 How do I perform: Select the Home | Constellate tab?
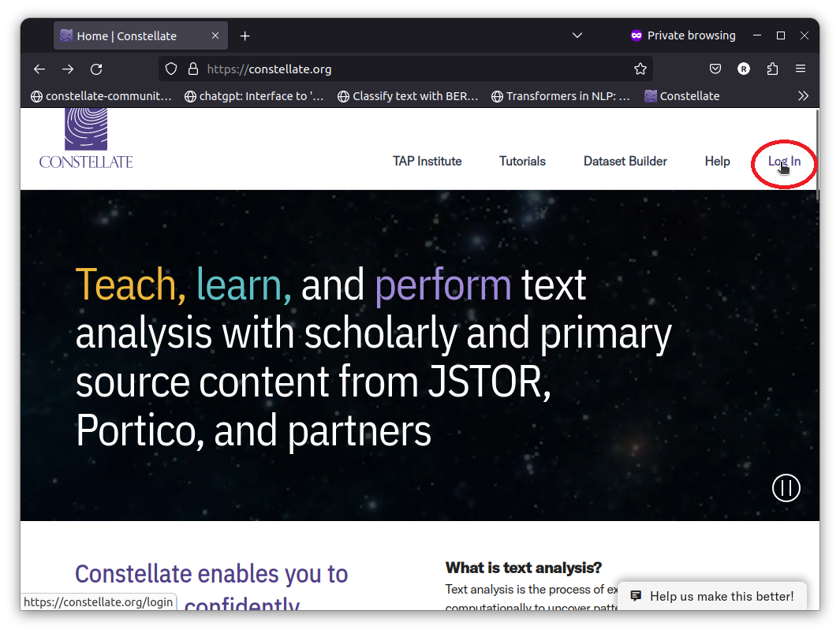pos(140,36)
